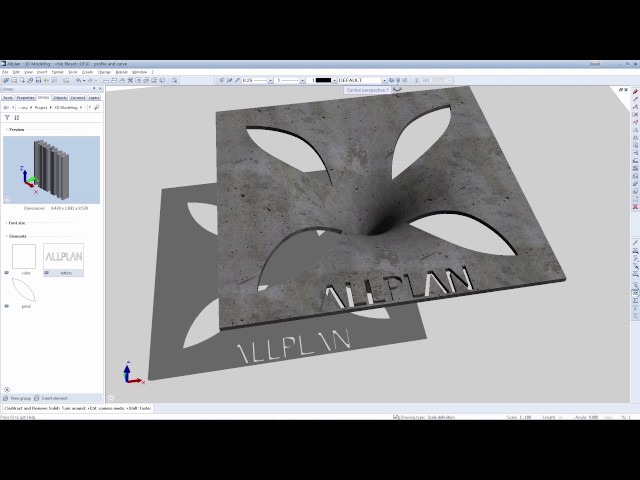The height and width of the screenshot is (480, 640).
Task: Open the pen thickness 0.25 dropdown
Action: (x=270, y=81)
